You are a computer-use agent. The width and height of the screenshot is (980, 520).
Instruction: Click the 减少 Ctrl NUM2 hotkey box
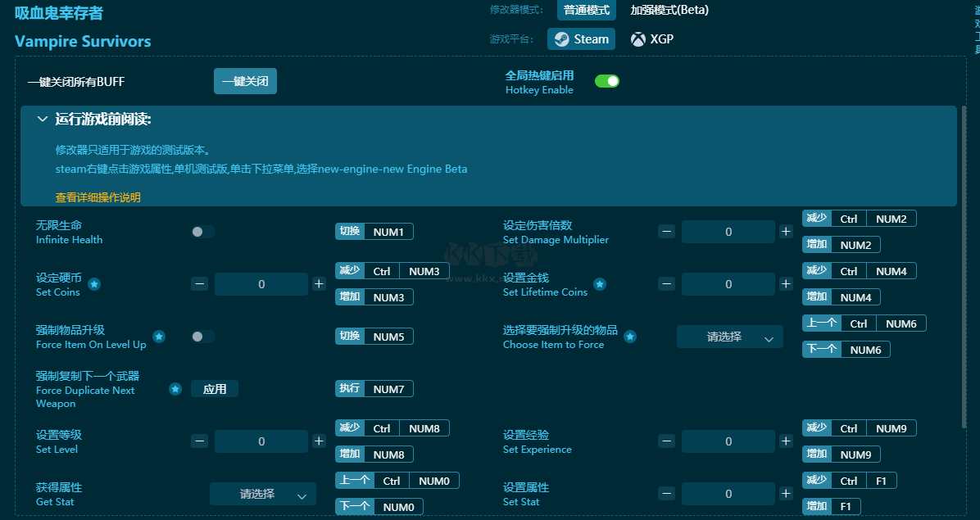coord(860,219)
